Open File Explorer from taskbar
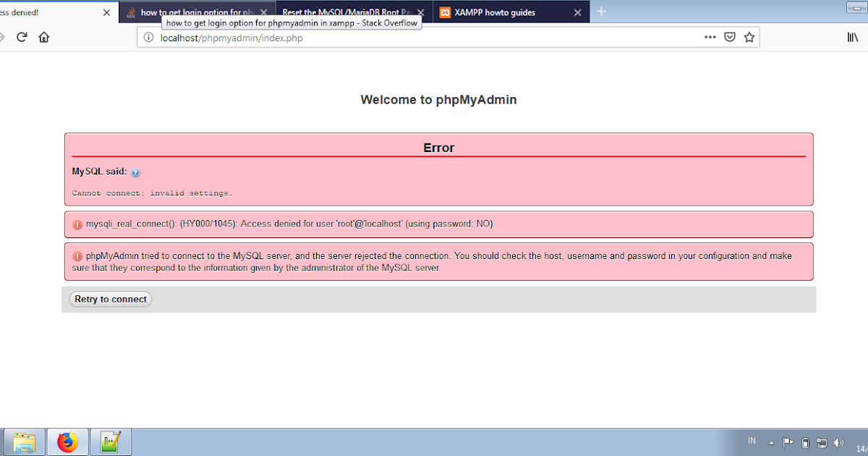The width and height of the screenshot is (868, 456). click(23, 442)
